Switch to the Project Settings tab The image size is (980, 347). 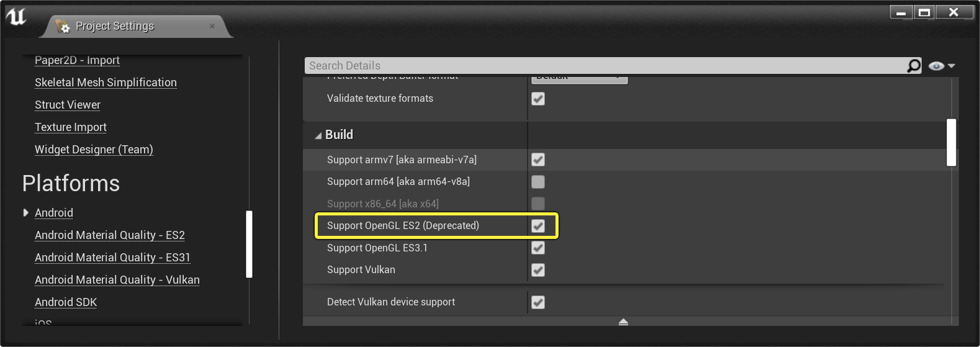coord(115,26)
